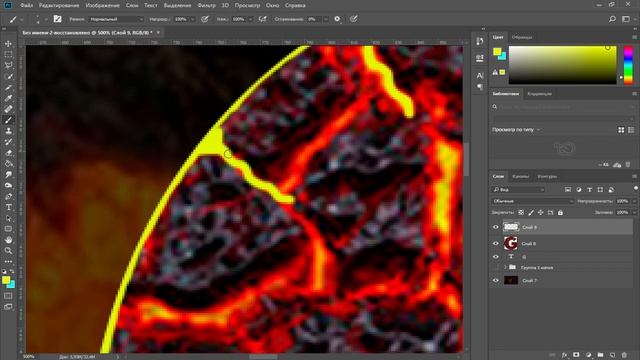Lock image pixels brush icon
The width and height of the screenshot is (640, 360).
click(x=531, y=213)
